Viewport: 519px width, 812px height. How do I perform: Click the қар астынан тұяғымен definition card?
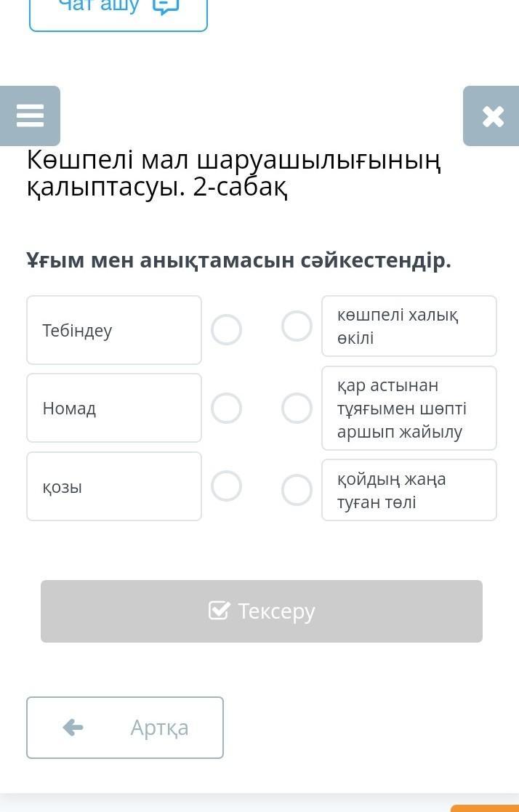coord(409,408)
